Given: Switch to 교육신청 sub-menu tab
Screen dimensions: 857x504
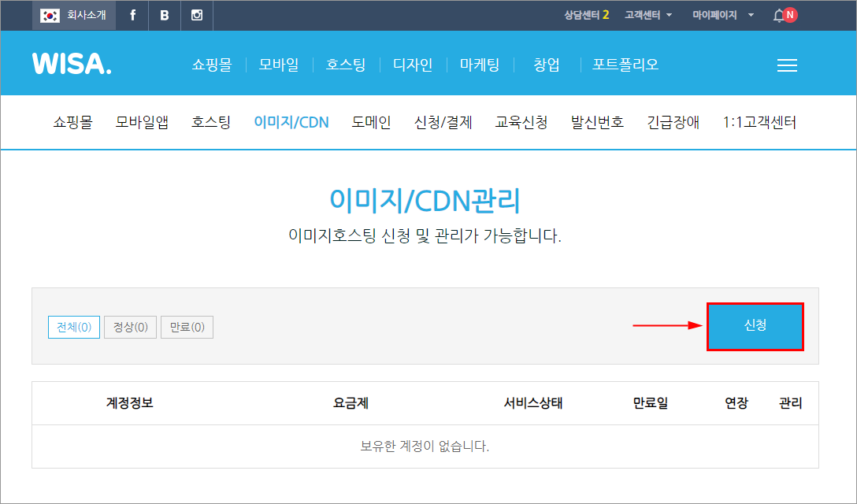Looking at the screenshot, I should pyautogui.click(x=521, y=122).
